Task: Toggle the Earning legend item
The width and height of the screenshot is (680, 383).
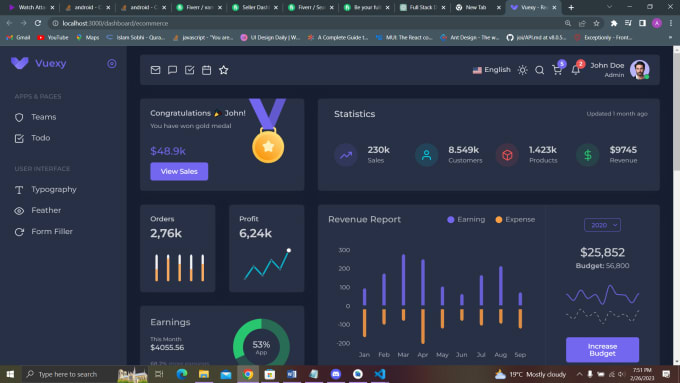Action: click(466, 219)
